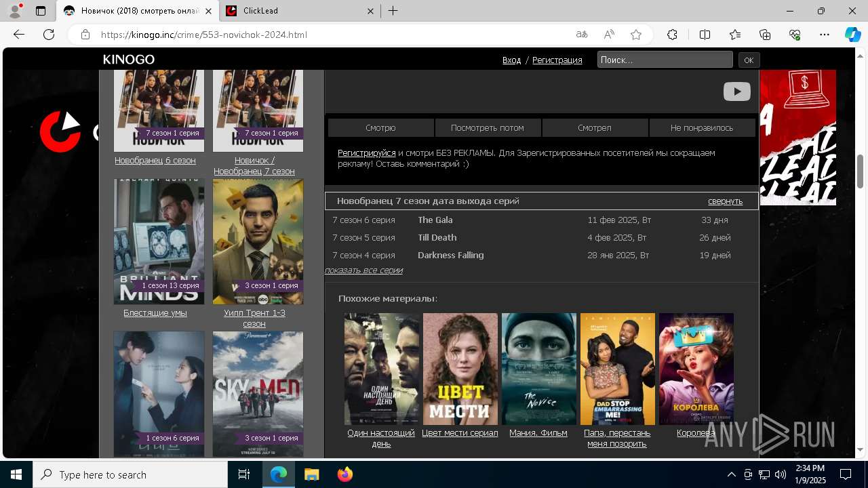The width and height of the screenshot is (868, 488).
Task: Refresh the current page
Action: 49,35
